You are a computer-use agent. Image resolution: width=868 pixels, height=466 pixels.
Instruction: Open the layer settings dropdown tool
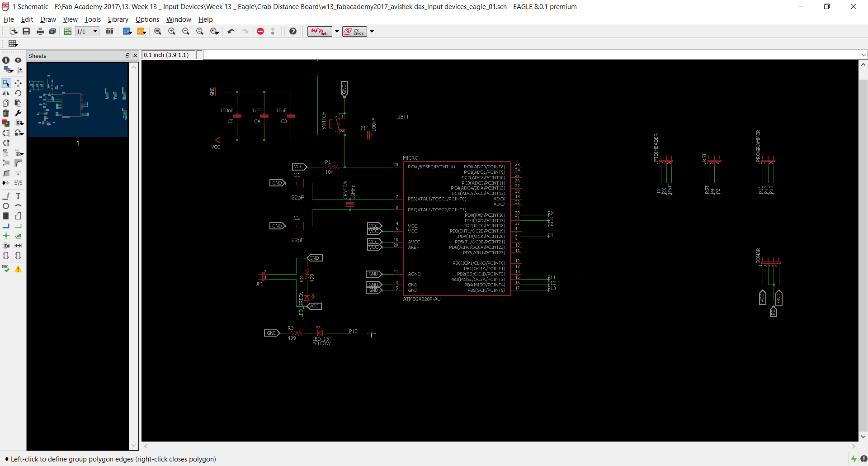(x=8, y=70)
